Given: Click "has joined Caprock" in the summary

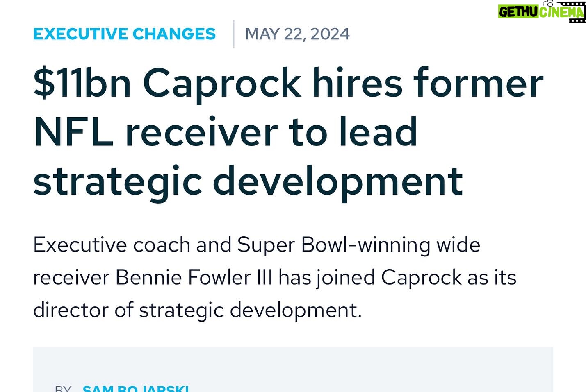Looking at the screenshot, I should [370, 277].
